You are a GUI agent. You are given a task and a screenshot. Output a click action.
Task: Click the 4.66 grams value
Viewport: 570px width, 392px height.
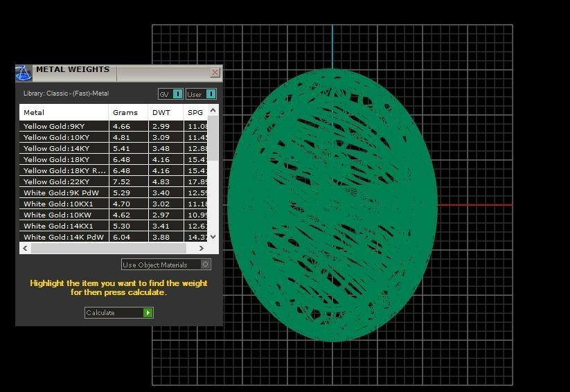(x=121, y=127)
